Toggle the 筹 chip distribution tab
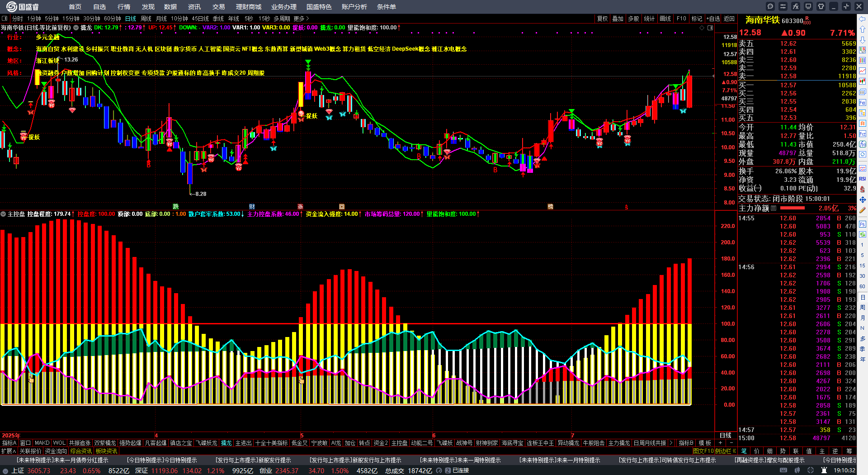The height and width of the screenshot is (475, 868). [849, 451]
